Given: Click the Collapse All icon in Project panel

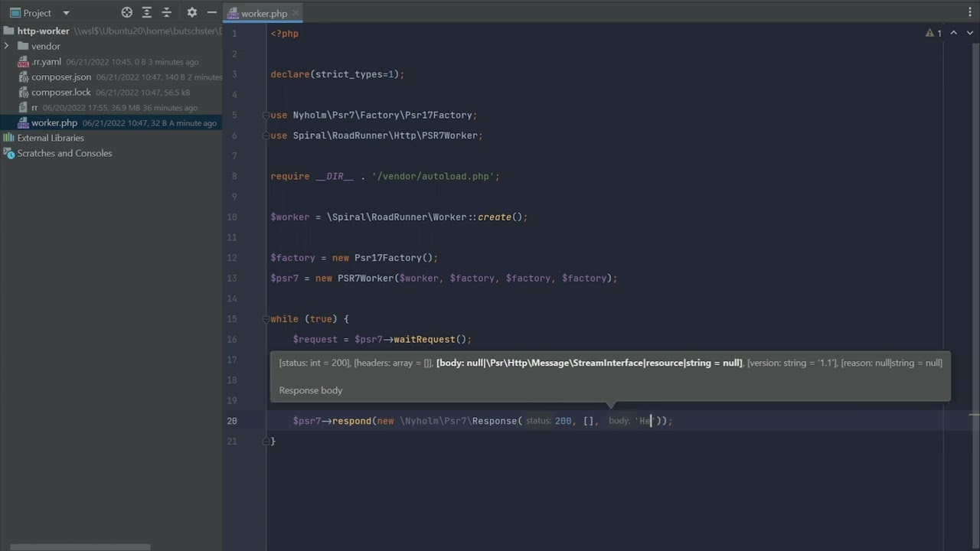Looking at the screenshot, I should pyautogui.click(x=167, y=12).
